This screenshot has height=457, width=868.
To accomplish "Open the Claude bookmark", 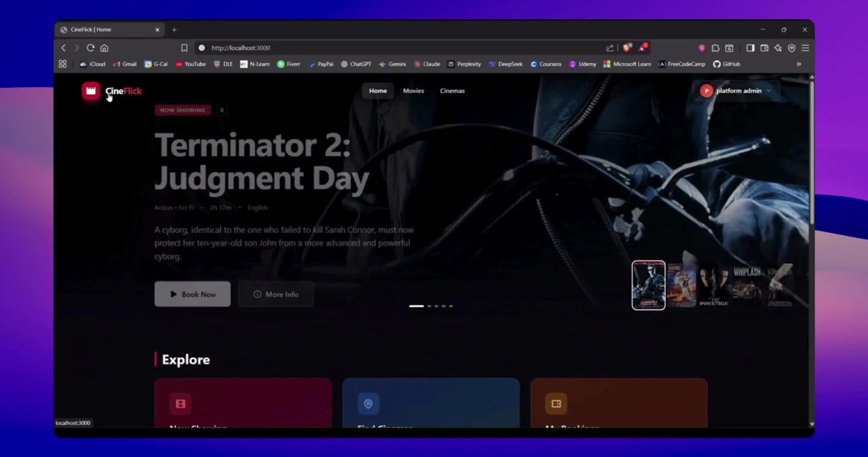I will click(x=427, y=64).
